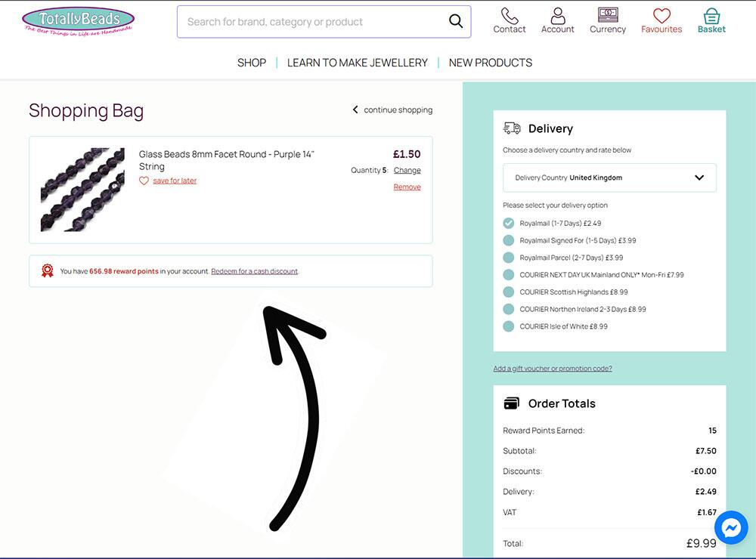Click the £1.50 item price
Screen dimensions: 756x559
407,154
